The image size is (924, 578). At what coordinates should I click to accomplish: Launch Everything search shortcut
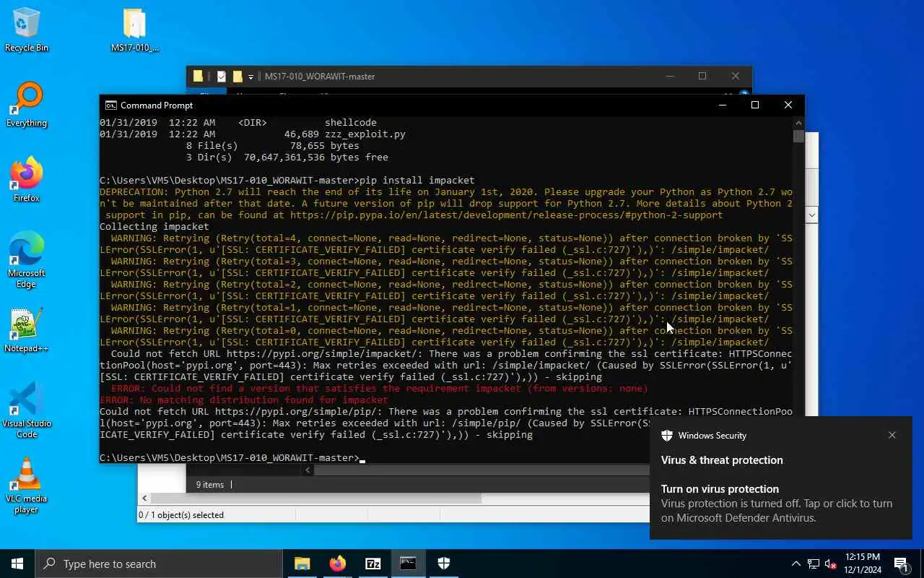click(x=27, y=105)
